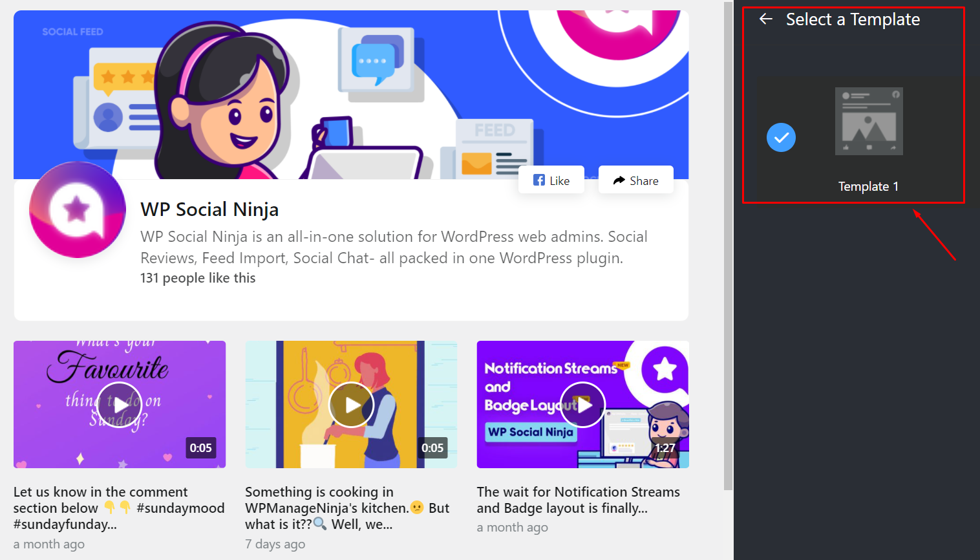Go back using the arrow beside Select a Template
The image size is (980, 560).
(766, 19)
